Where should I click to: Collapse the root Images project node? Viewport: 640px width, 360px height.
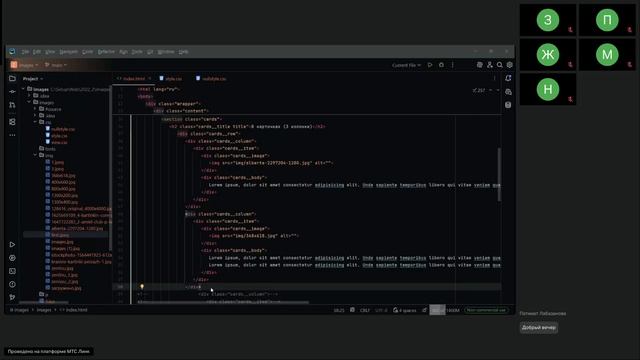tap(24, 89)
